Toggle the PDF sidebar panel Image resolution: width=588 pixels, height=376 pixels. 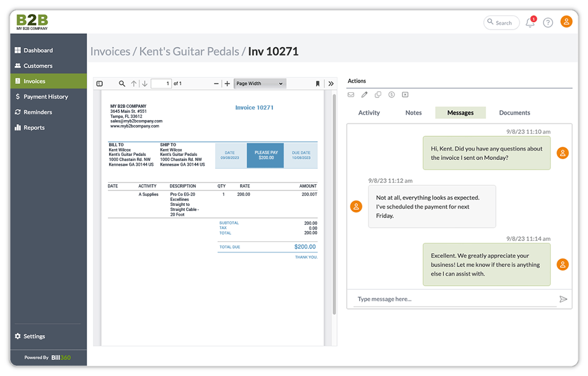pos(99,83)
